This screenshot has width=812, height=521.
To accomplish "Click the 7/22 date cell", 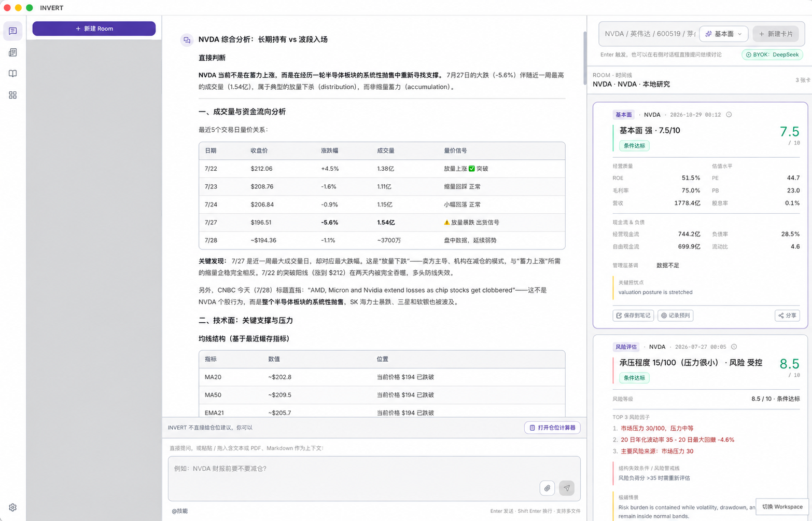I will [x=211, y=169].
